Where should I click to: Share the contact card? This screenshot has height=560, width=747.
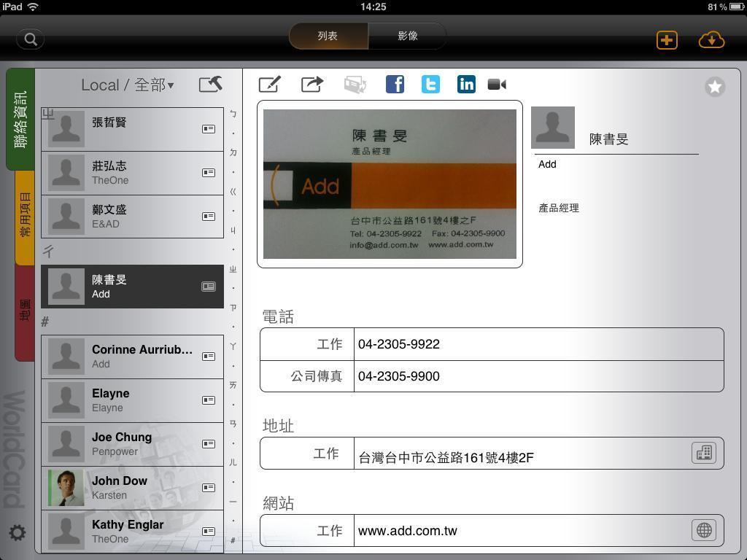click(x=312, y=85)
